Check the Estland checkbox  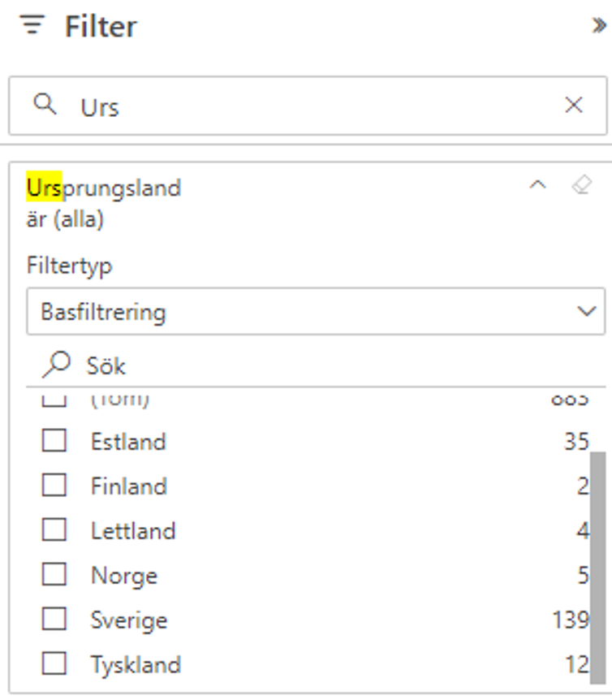(54, 441)
